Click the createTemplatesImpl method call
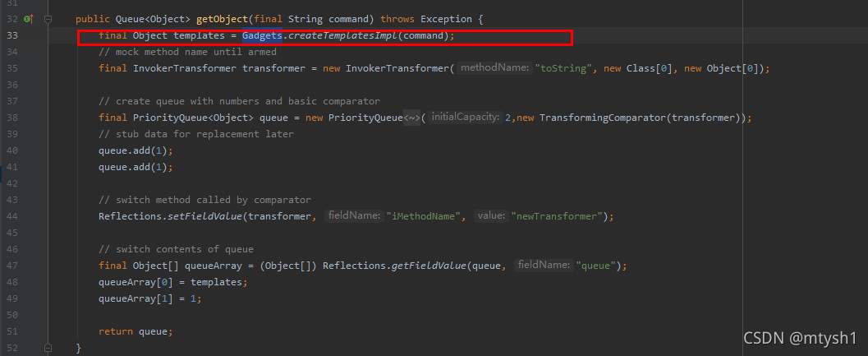This screenshot has width=868, height=356. [342, 36]
